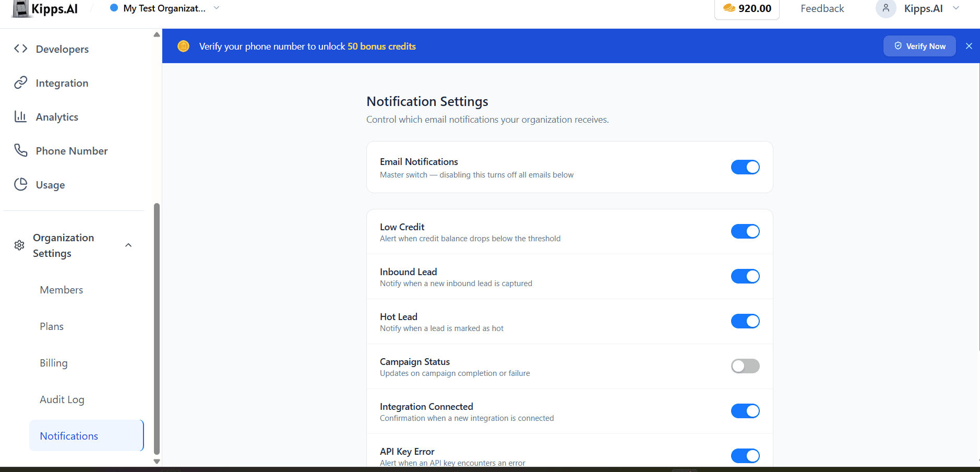Toggle Integration Connected notifications

point(745,411)
